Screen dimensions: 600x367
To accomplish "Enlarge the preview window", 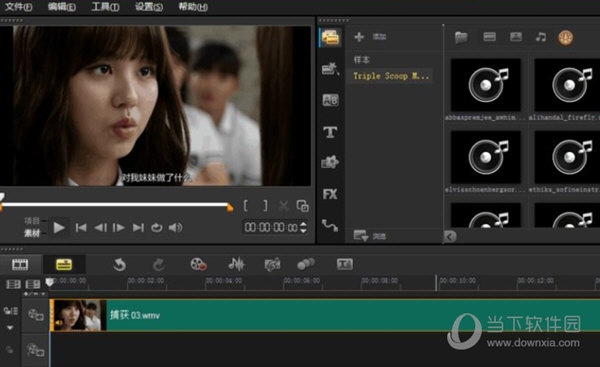I will click(303, 206).
